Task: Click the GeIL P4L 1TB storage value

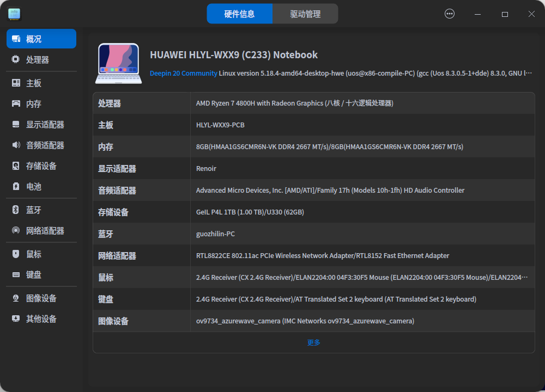Action: [x=250, y=212]
